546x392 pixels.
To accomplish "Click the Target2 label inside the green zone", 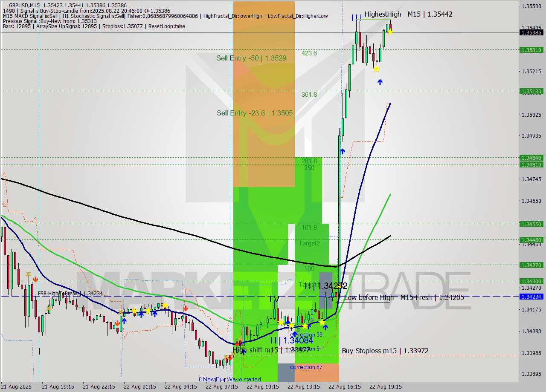I will click(x=308, y=243).
